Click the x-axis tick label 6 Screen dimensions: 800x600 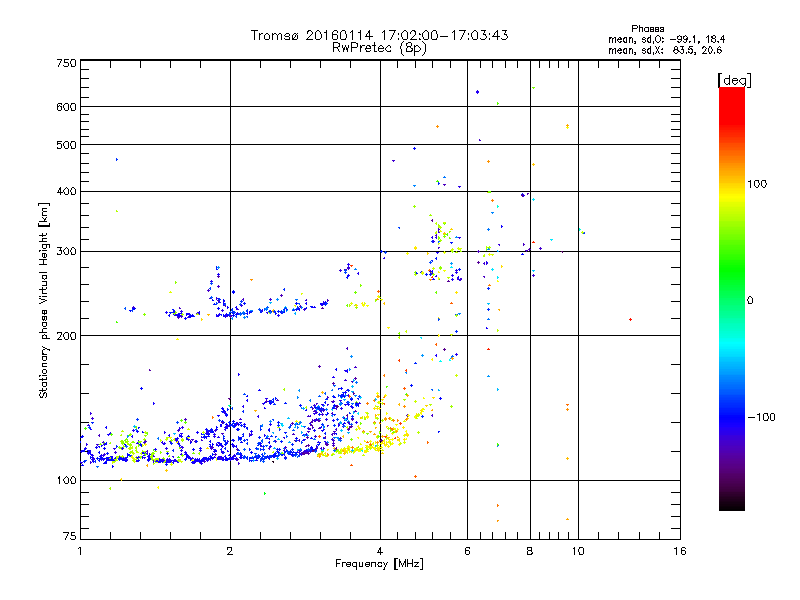467,551
